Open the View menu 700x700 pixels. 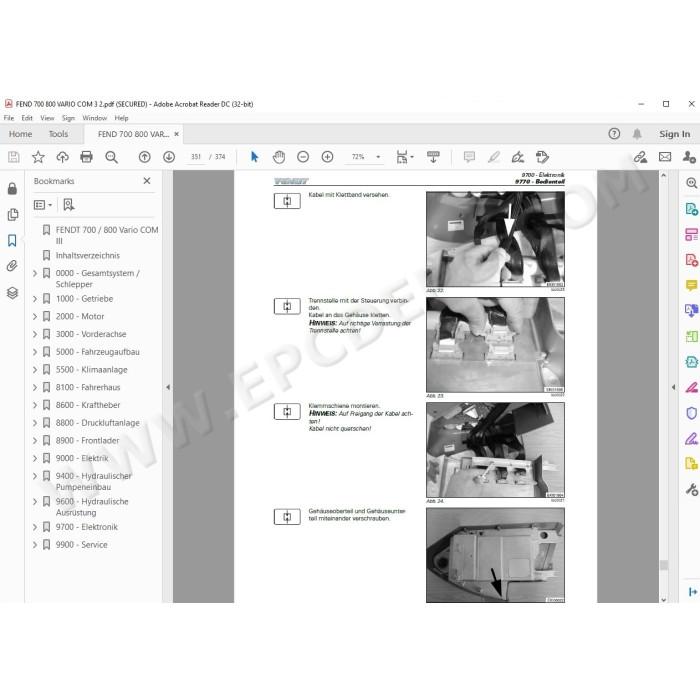point(47,118)
